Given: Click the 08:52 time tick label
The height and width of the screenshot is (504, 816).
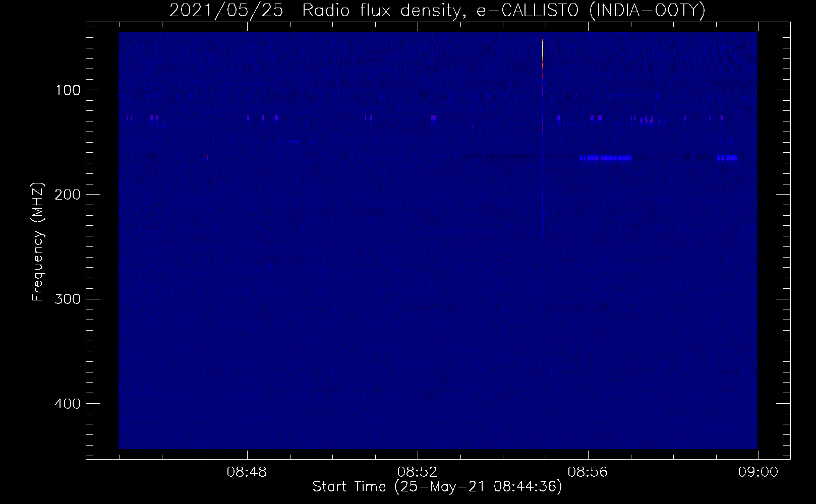Looking at the screenshot, I should pos(417,472).
